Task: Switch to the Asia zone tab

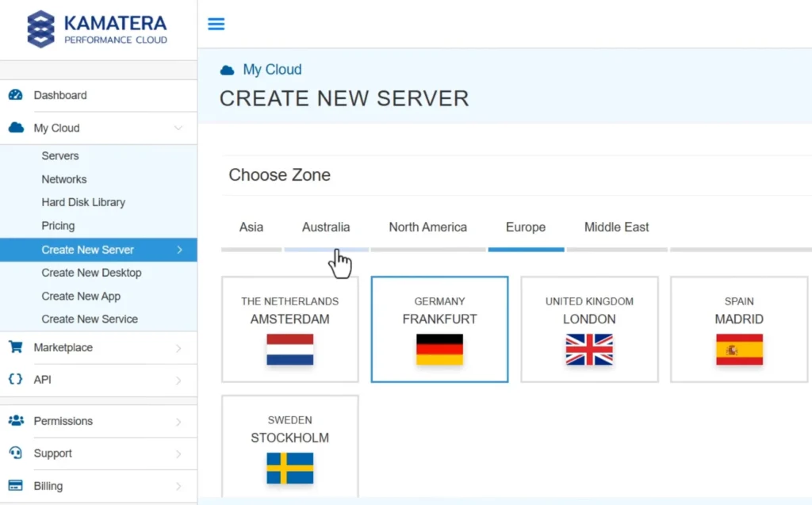Action: click(251, 227)
